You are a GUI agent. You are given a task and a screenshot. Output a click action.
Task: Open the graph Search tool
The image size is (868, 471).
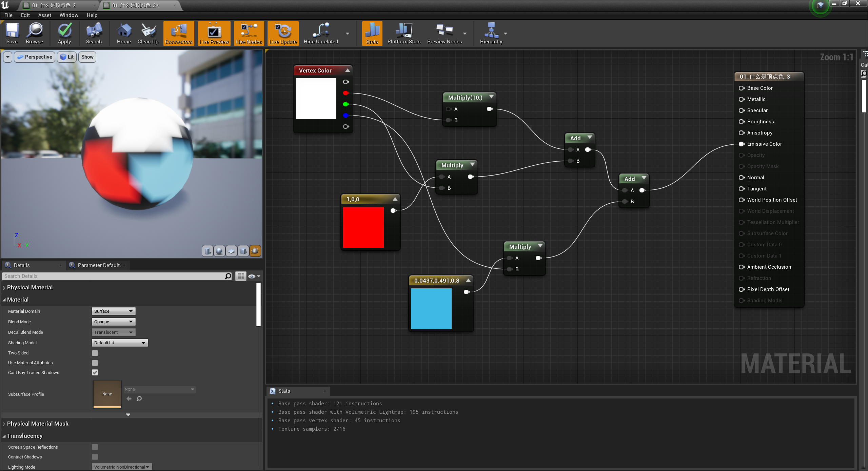(94, 33)
